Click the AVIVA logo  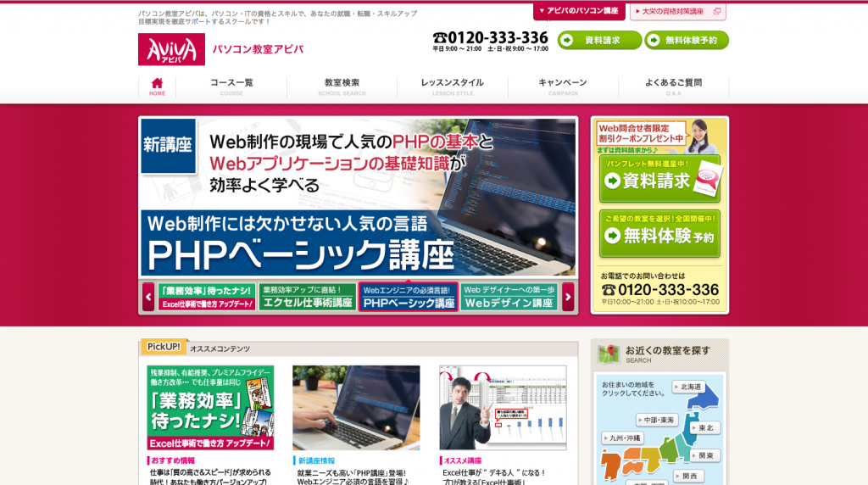pos(171,49)
